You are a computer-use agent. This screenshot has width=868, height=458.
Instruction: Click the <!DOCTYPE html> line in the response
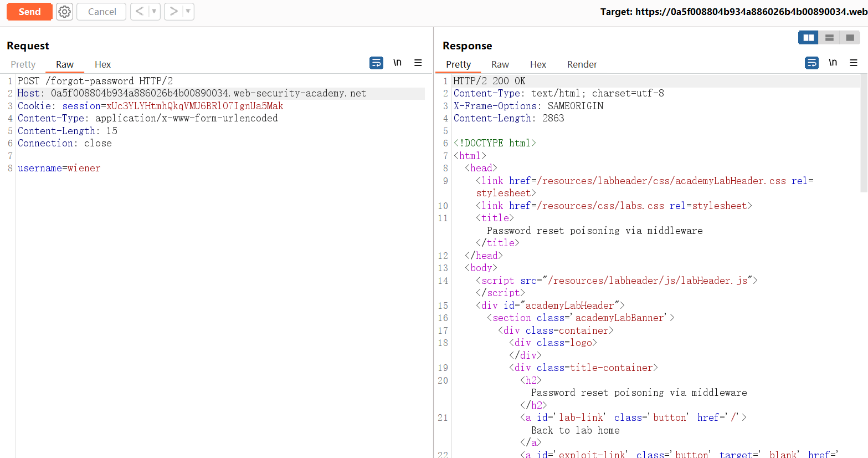[495, 143]
